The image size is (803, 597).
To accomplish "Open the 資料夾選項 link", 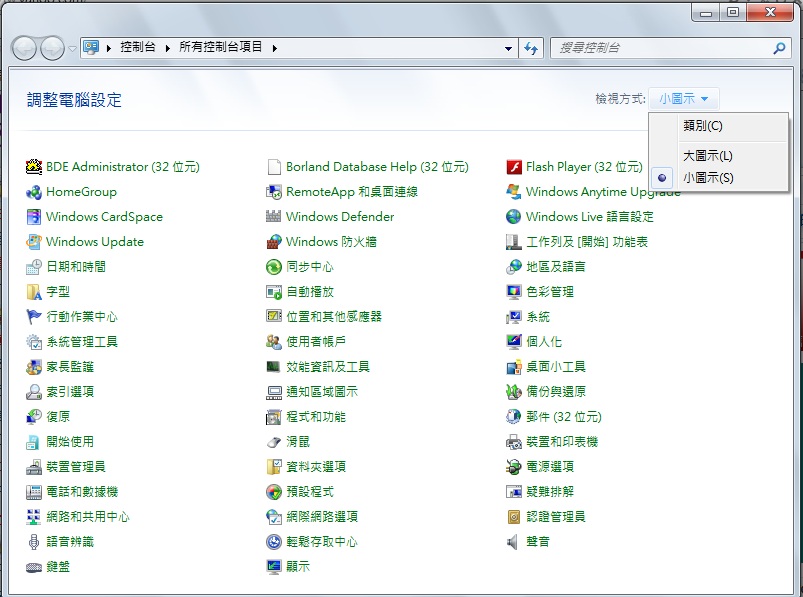I will pos(316,467).
